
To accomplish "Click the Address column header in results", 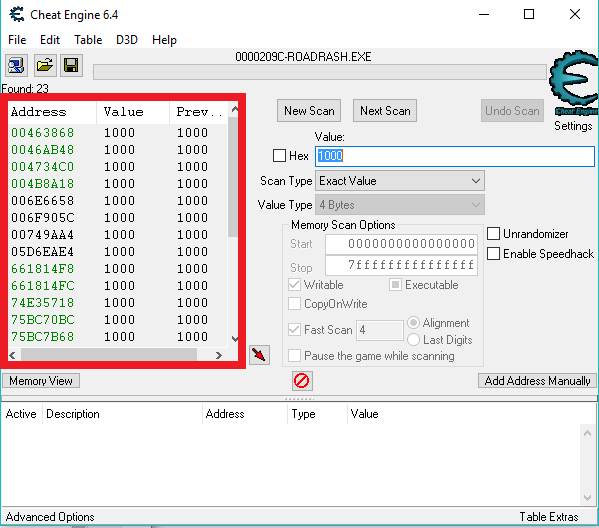I will pyautogui.click(x=52, y=112).
